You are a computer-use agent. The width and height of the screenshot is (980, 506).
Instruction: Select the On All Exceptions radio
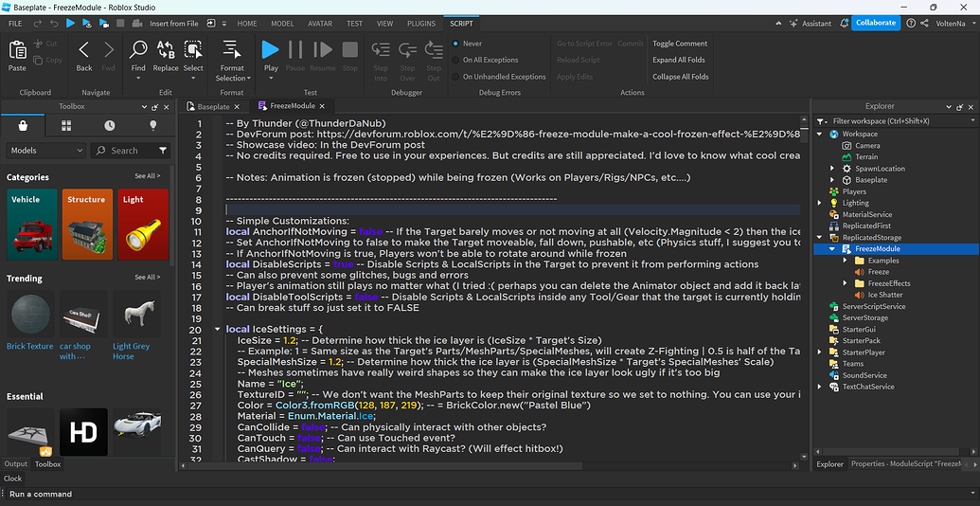(455, 60)
